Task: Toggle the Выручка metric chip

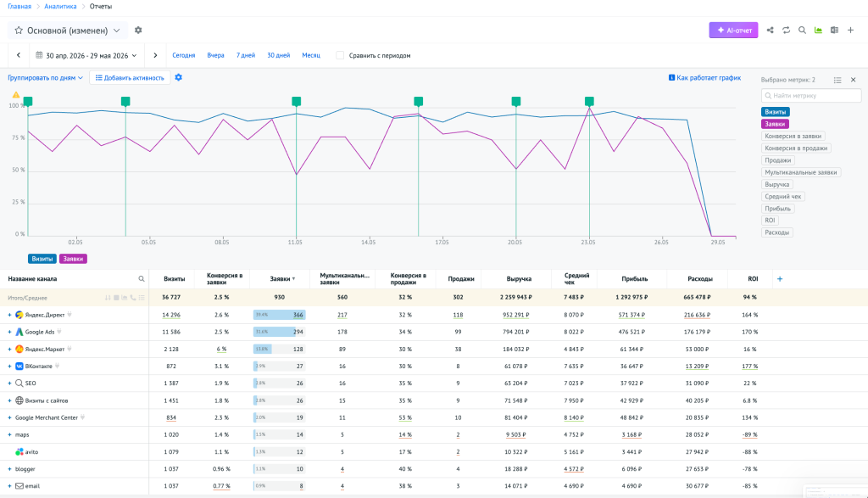Action: click(x=776, y=184)
